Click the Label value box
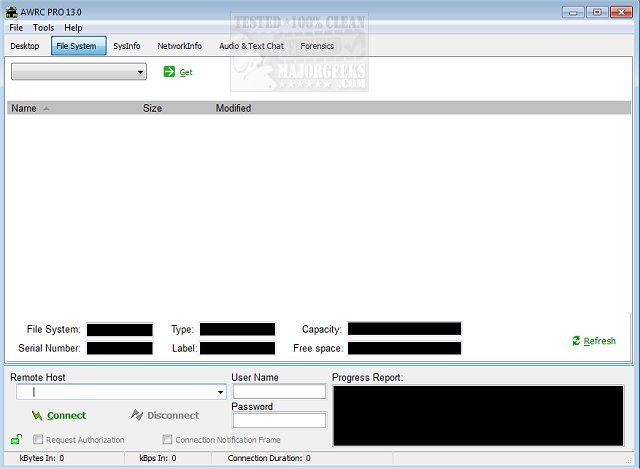 point(237,348)
